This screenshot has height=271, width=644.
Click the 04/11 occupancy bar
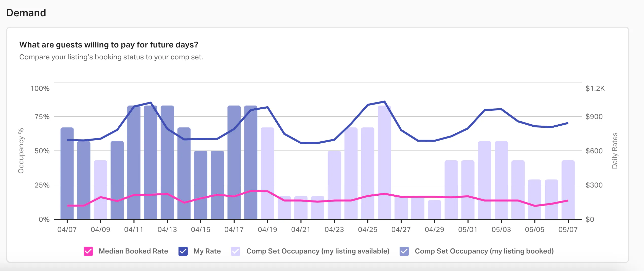pyautogui.click(x=134, y=162)
